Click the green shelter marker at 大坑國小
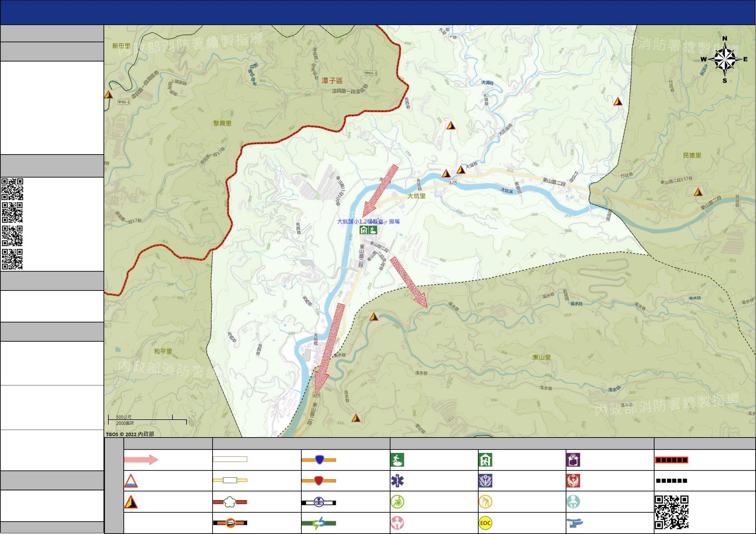The height and width of the screenshot is (534, 756). click(x=364, y=230)
